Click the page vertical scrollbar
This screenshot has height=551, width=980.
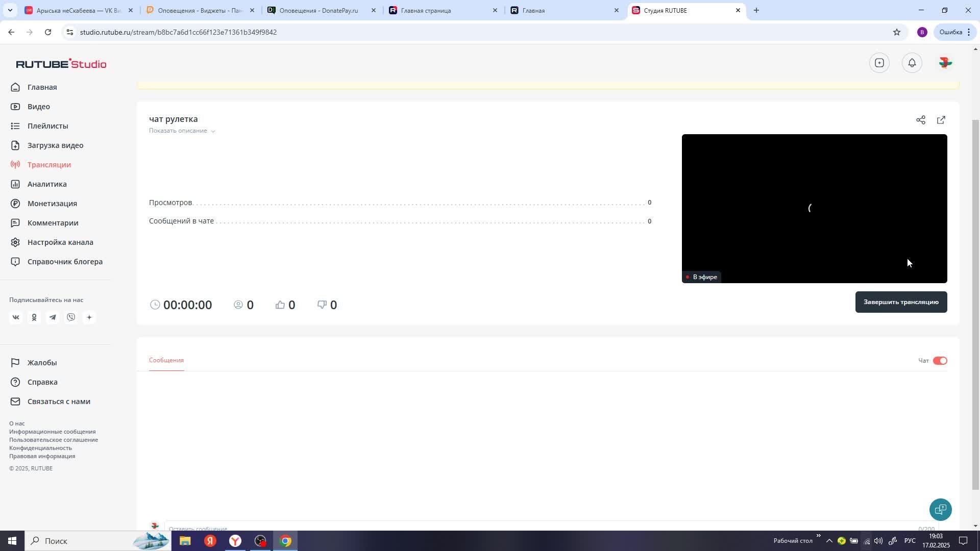click(x=975, y=306)
